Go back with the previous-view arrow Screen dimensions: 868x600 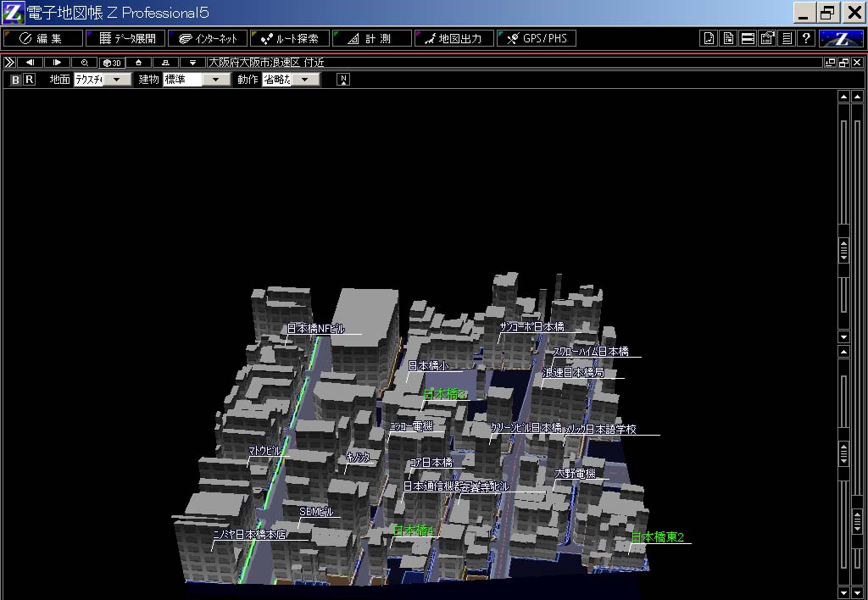click(x=31, y=63)
